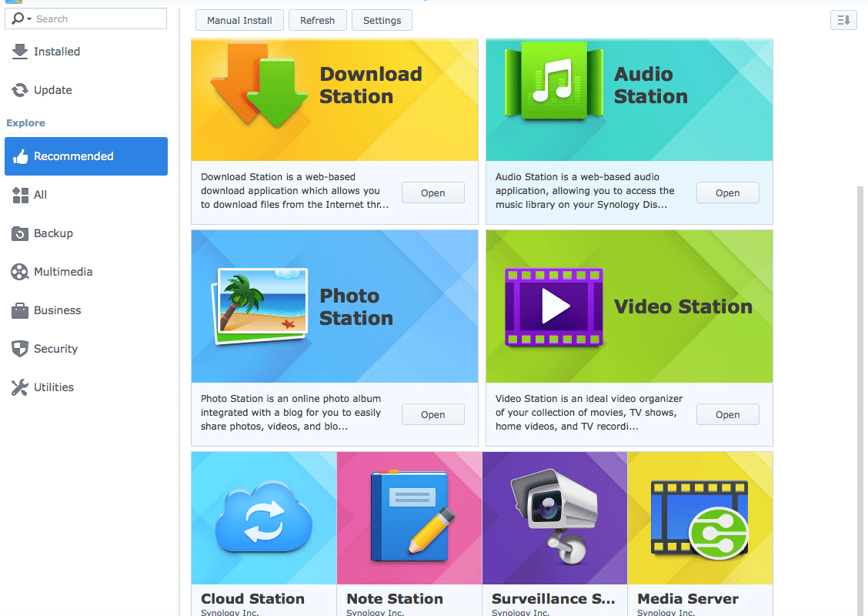The height and width of the screenshot is (616, 868).
Task: Click the Update refresh arrows icon
Action: pos(20,90)
